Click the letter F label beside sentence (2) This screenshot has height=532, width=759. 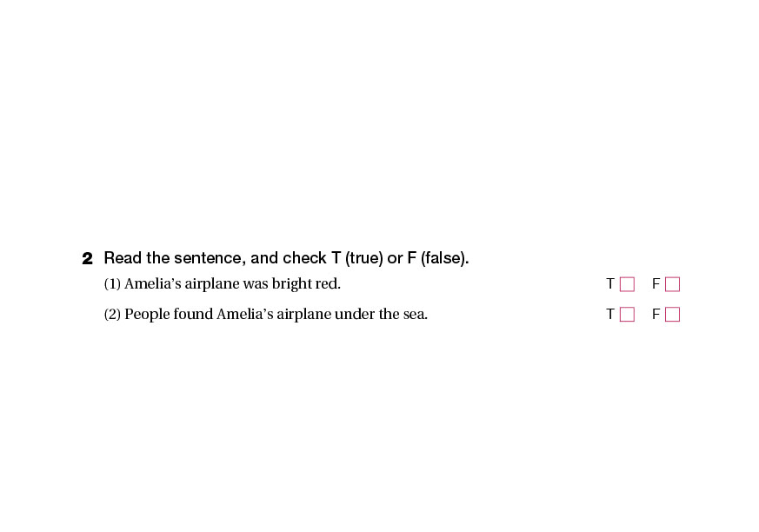point(656,315)
